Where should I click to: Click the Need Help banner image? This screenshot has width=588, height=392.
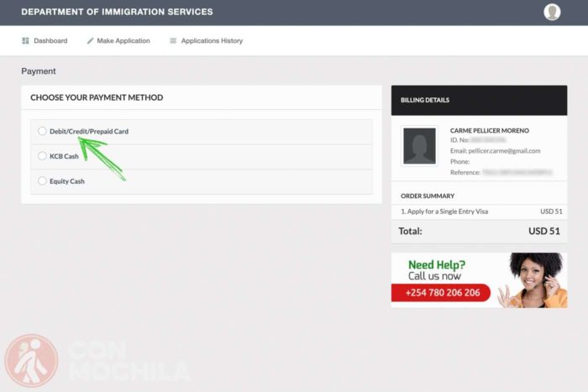pyautogui.click(x=480, y=280)
